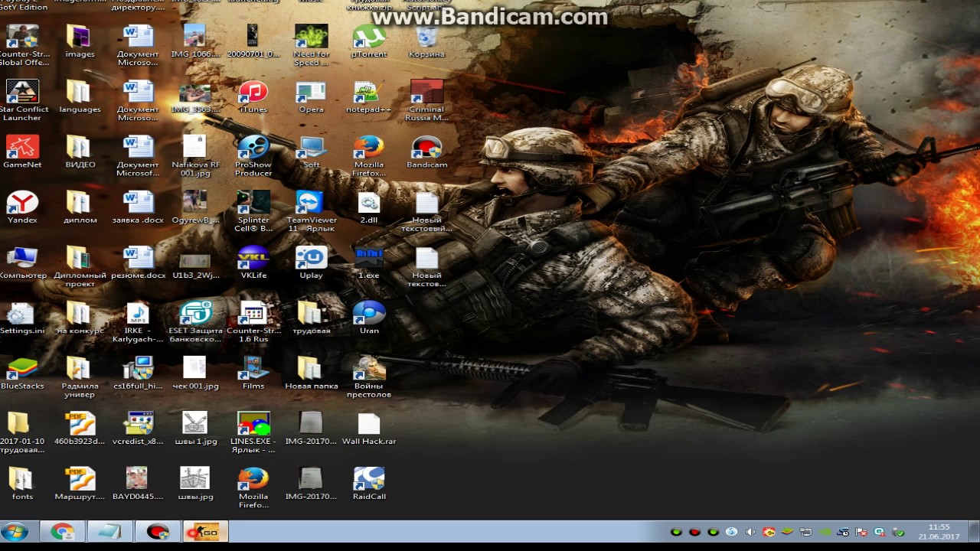Select the 1.exe file icon

coord(369,262)
